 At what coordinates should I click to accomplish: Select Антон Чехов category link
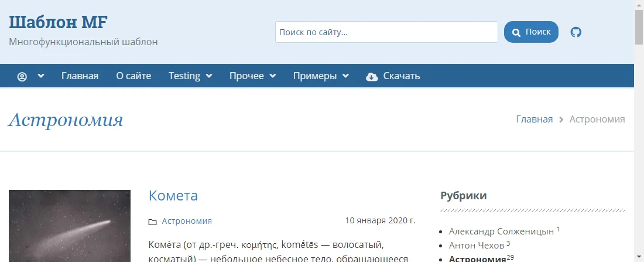point(477,246)
